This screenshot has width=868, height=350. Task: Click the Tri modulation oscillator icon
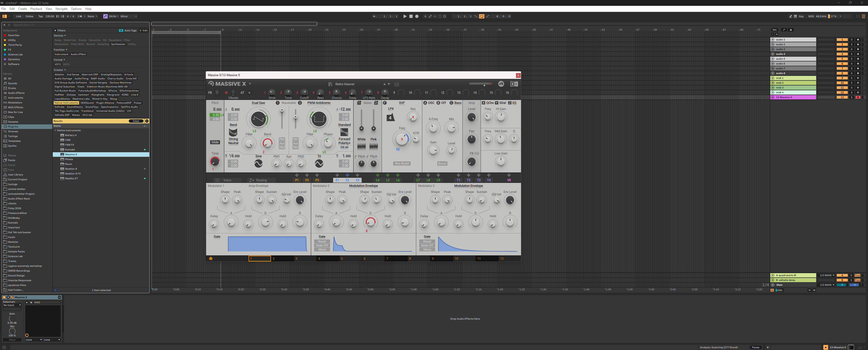point(319,163)
